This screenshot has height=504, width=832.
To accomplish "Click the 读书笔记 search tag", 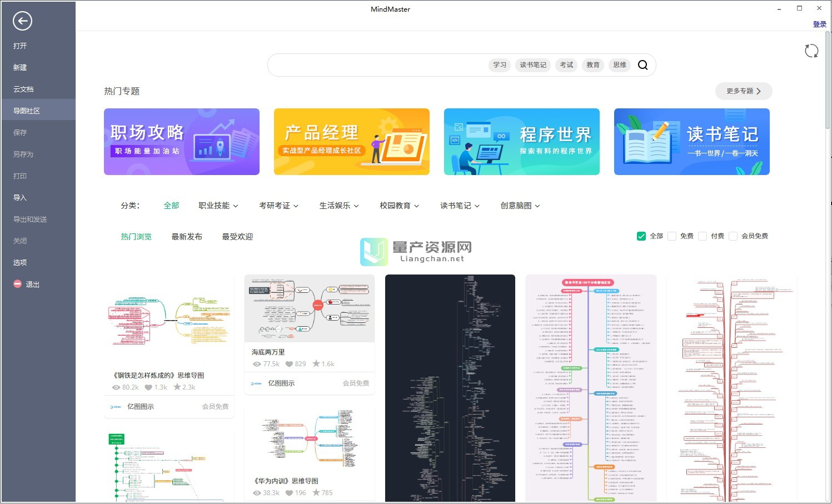I will [533, 65].
